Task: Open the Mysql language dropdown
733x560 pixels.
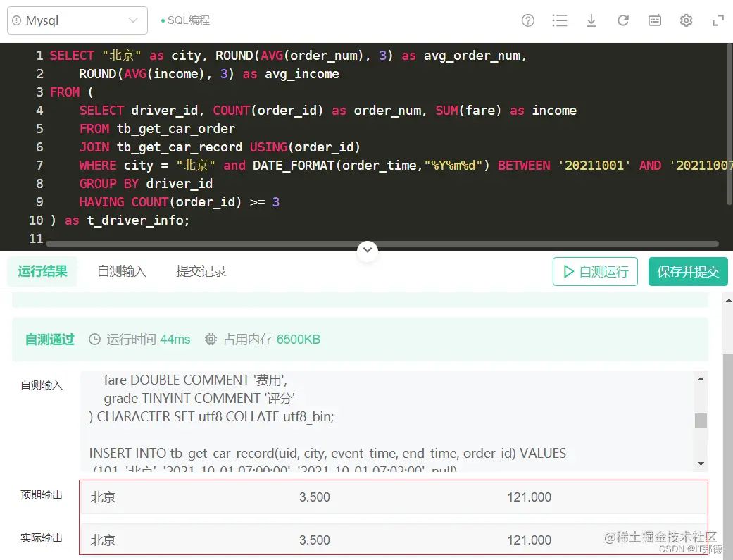Action: click(x=77, y=20)
